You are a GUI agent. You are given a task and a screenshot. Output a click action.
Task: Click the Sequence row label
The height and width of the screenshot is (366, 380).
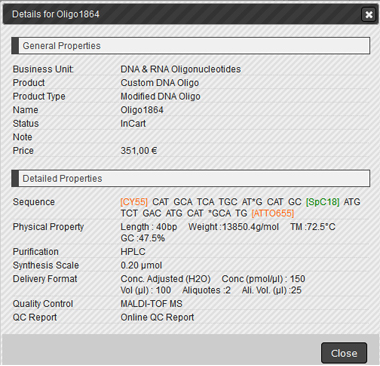[34, 202]
